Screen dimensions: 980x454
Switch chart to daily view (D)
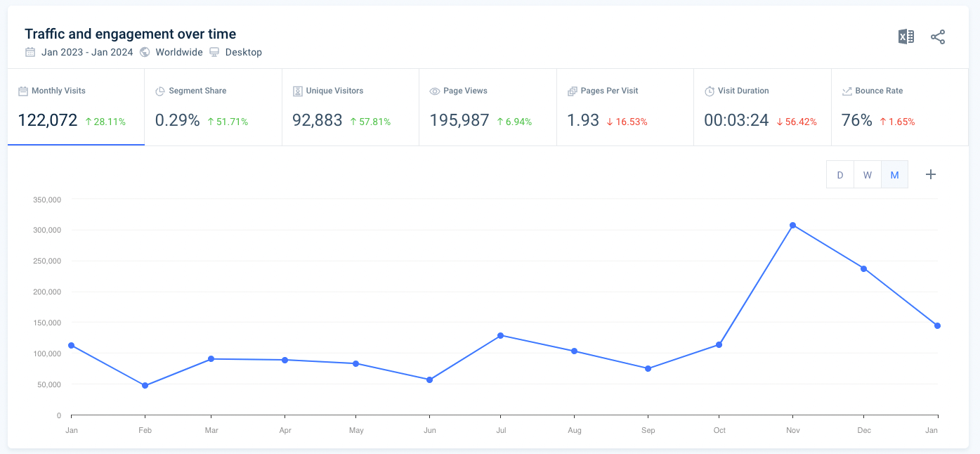point(840,175)
